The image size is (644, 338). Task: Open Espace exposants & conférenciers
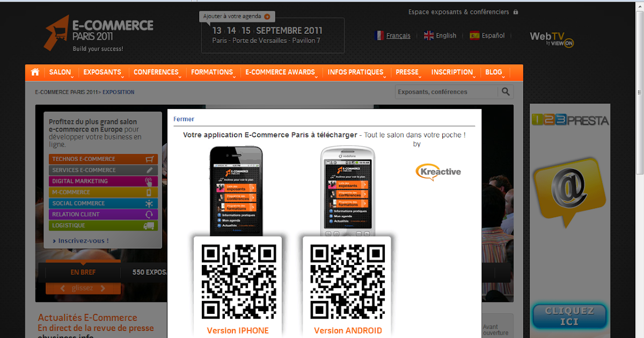(459, 12)
